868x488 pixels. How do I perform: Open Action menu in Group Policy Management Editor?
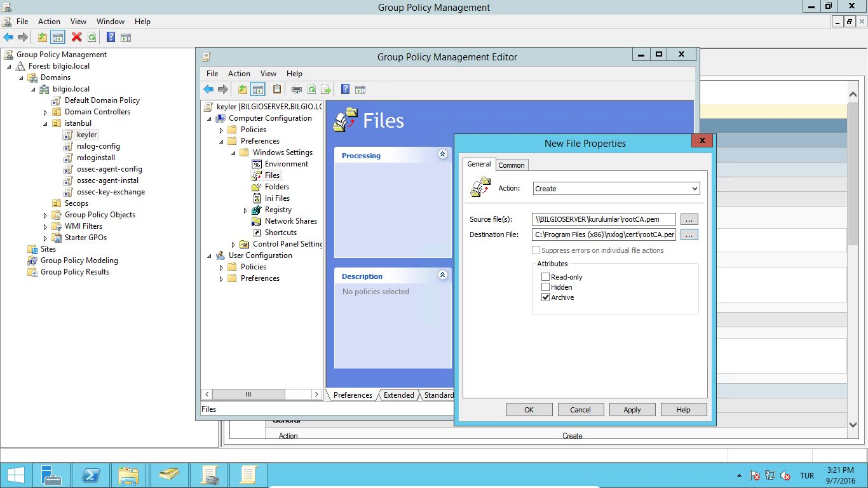pos(239,74)
